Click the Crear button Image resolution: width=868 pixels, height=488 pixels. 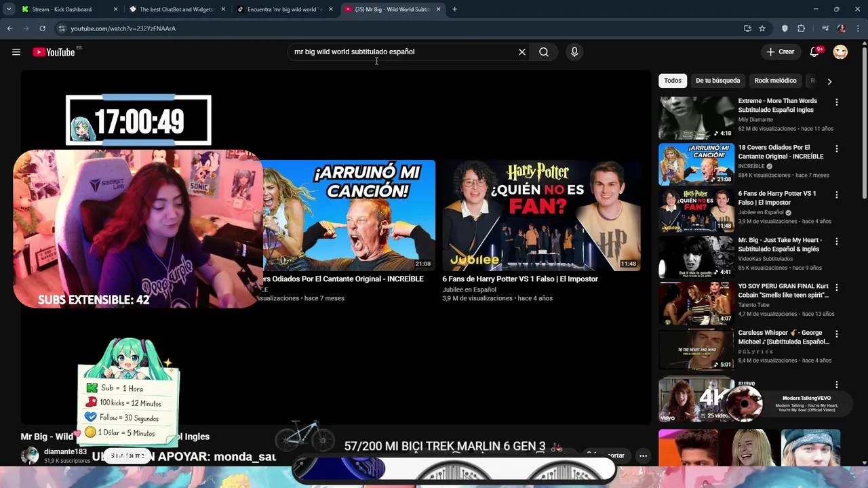781,52
